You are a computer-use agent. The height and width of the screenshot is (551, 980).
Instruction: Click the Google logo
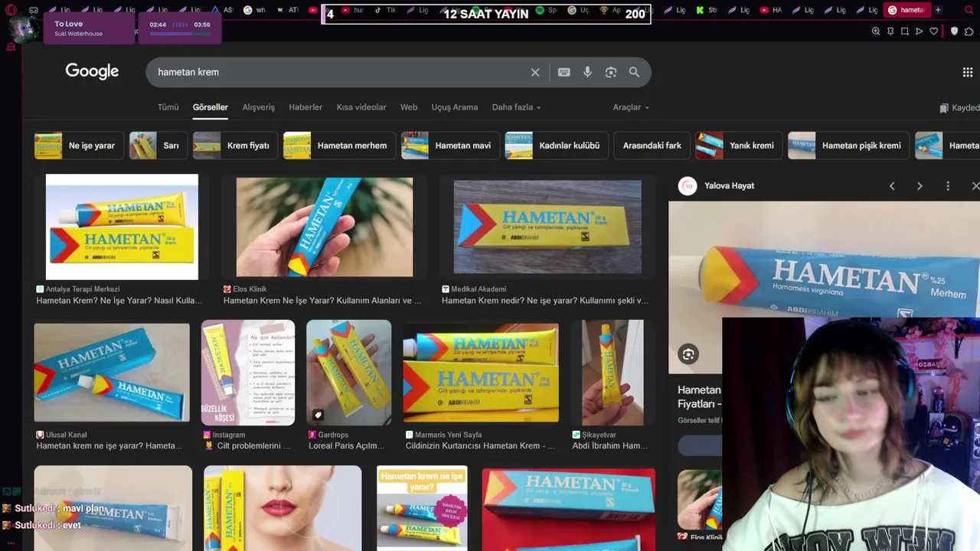(x=92, y=71)
